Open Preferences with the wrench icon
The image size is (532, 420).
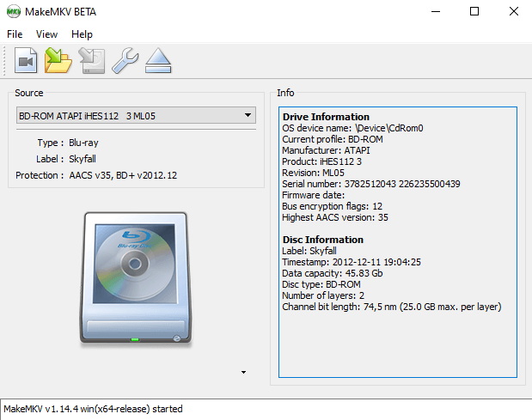(x=125, y=61)
